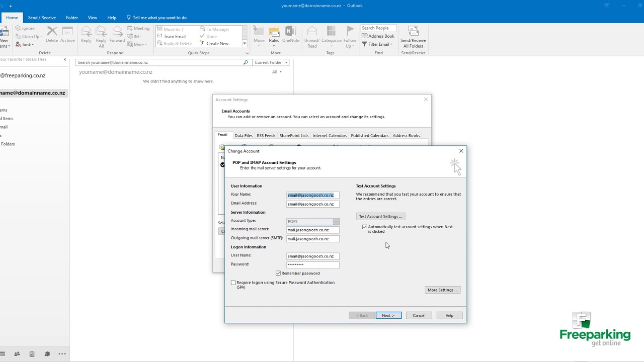Open the Account Type POP3 dropdown

click(313, 221)
